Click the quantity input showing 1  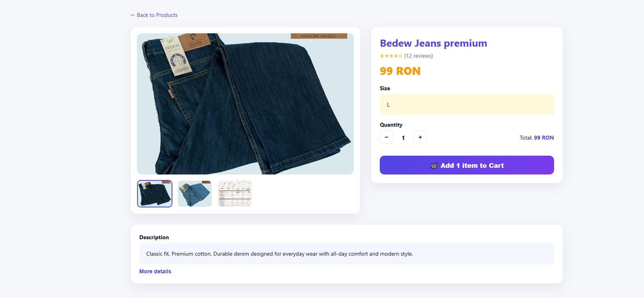point(403,138)
